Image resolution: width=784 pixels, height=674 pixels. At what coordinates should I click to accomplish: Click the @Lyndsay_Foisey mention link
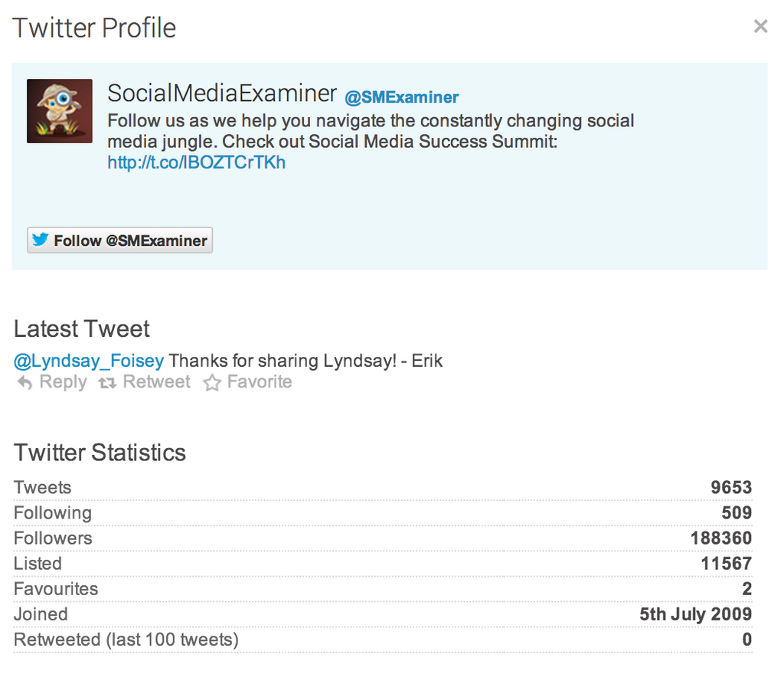(x=88, y=361)
